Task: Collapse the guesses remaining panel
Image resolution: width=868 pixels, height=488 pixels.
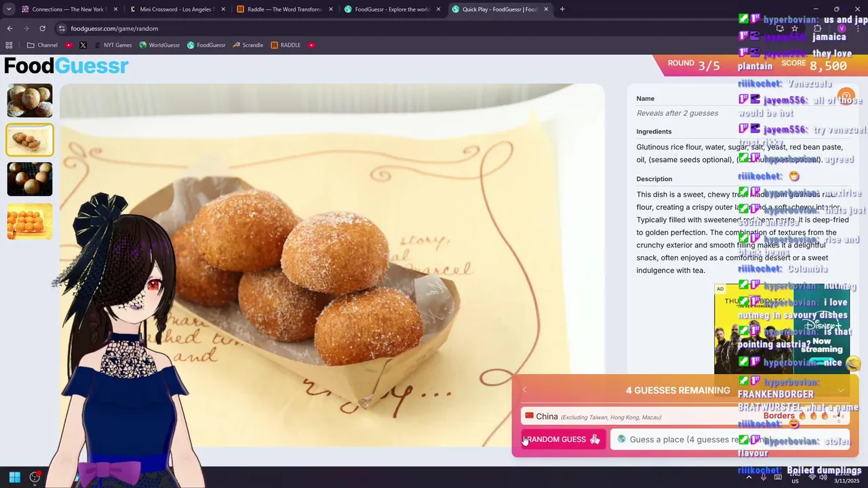Action: coord(840,390)
